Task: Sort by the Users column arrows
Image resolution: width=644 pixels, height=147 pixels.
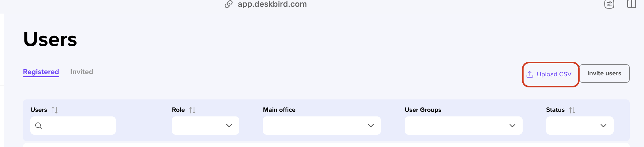Action: 55,110
